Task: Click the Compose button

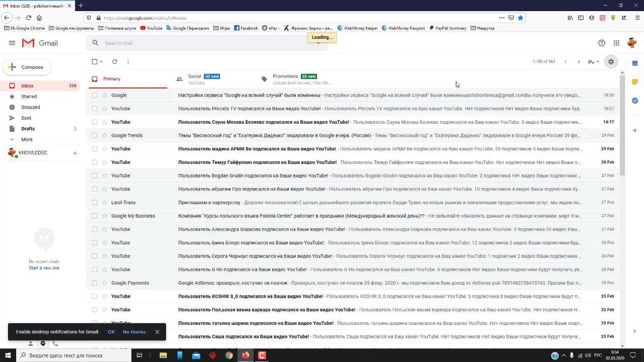Action: 26,67
